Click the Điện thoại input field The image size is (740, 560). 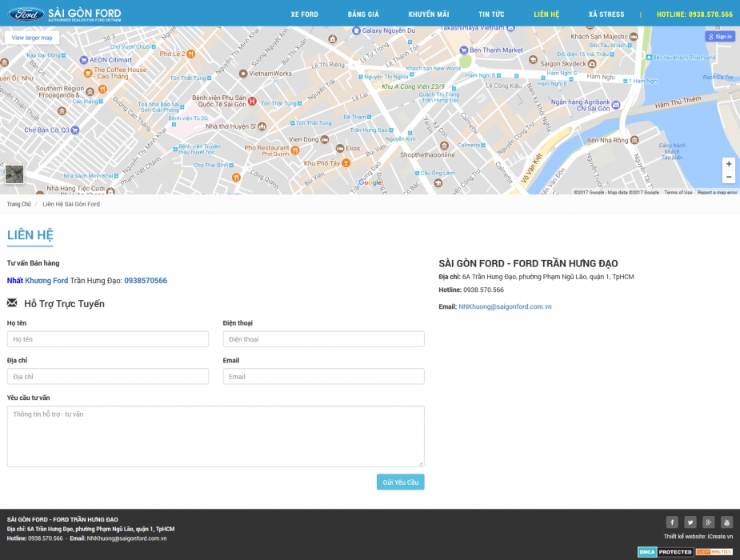point(323,339)
